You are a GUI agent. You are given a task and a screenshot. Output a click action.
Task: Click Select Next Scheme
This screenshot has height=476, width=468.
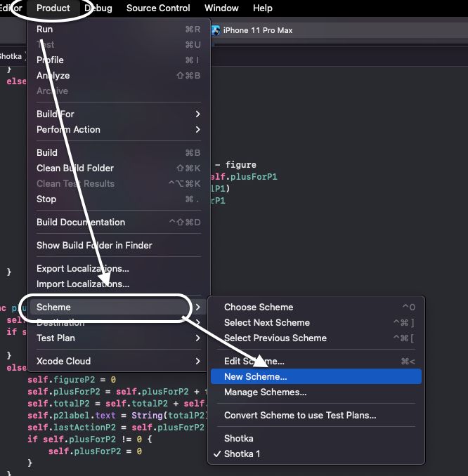coord(316,323)
